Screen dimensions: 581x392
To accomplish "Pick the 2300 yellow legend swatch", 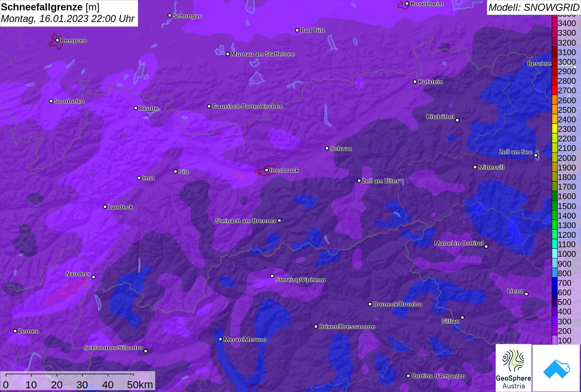I will coord(554,129).
